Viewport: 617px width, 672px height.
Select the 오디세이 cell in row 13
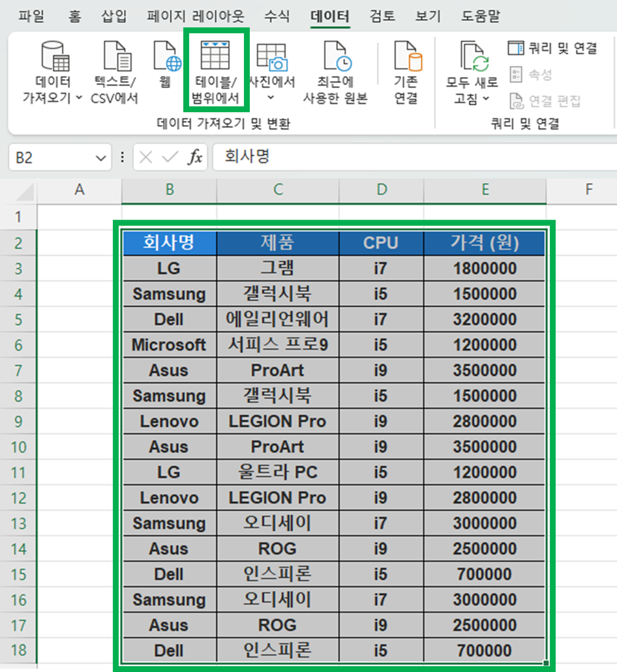(x=278, y=523)
